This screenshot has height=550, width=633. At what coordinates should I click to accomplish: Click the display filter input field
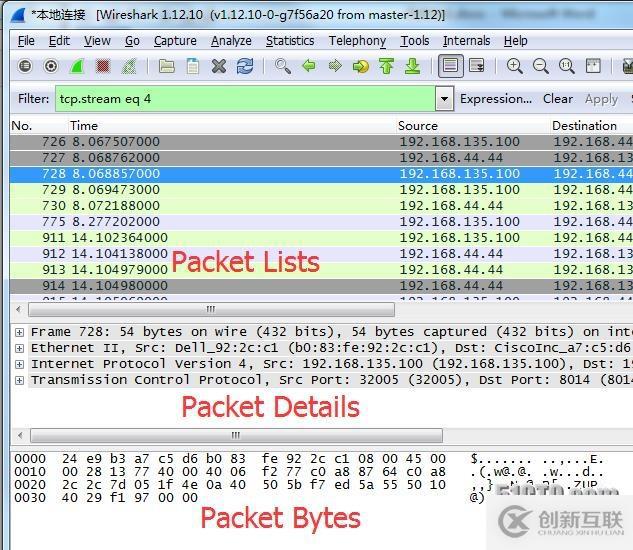tap(245, 99)
